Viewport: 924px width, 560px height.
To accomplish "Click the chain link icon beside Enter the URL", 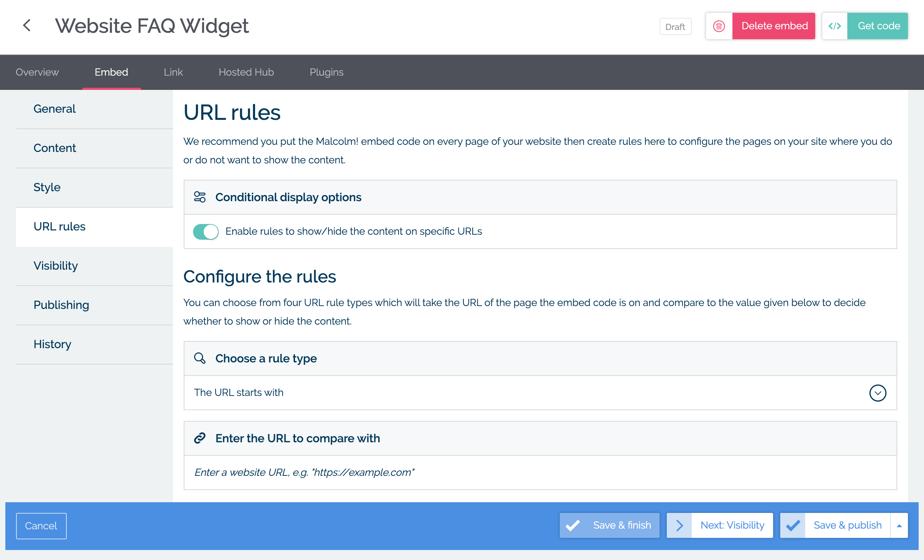I will (199, 438).
